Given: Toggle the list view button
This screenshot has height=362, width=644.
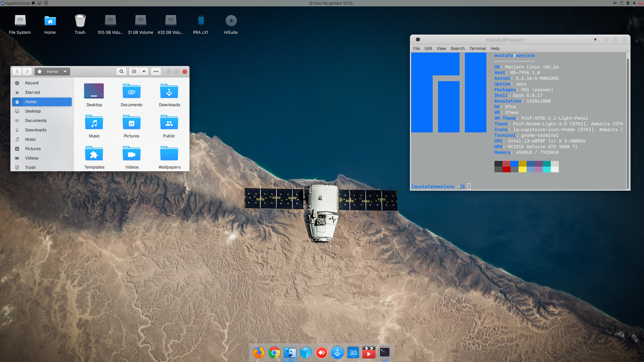Looking at the screenshot, I should tap(134, 71).
